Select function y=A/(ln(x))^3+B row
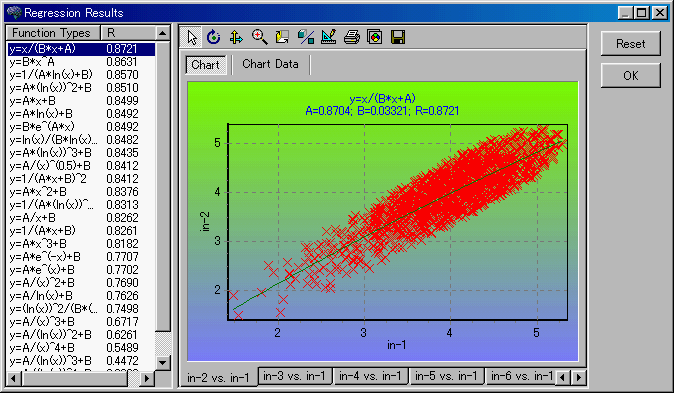This screenshot has width=674, height=393. (x=81, y=361)
